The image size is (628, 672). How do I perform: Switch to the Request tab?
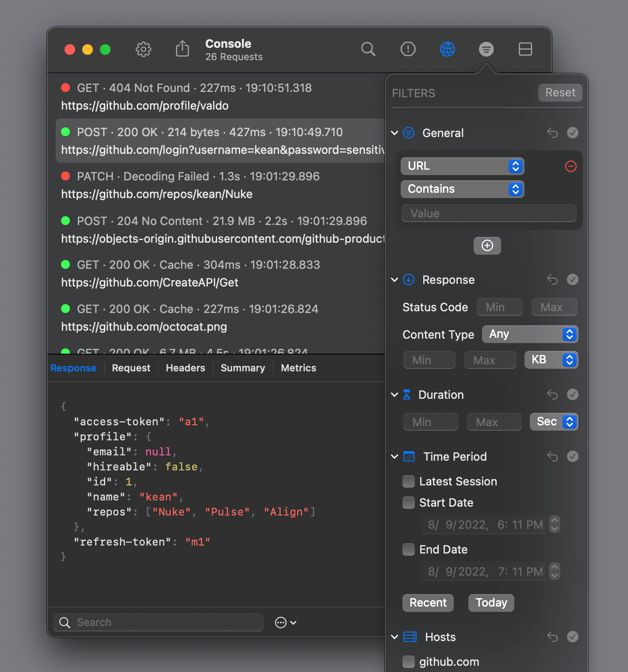click(131, 368)
